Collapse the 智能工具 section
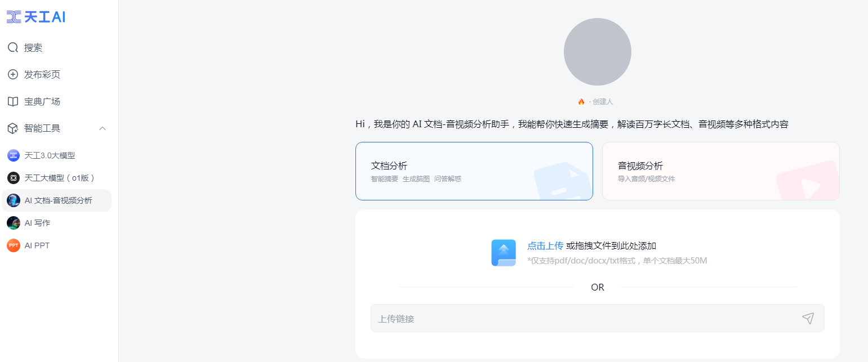This screenshot has width=868, height=362. coord(102,128)
